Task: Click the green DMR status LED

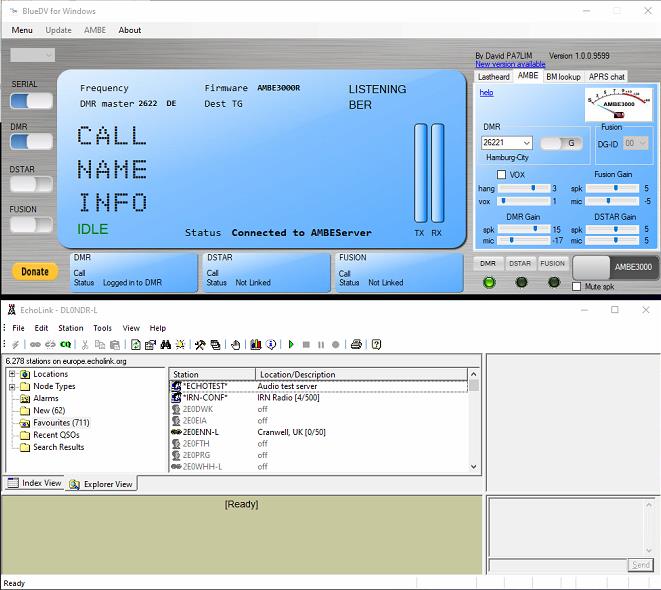Action: pos(489,282)
